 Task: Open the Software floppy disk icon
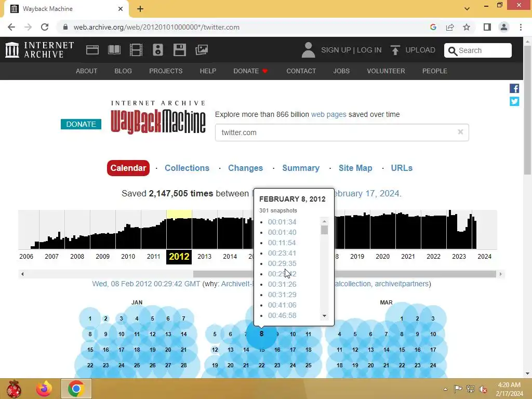click(179, 50)
